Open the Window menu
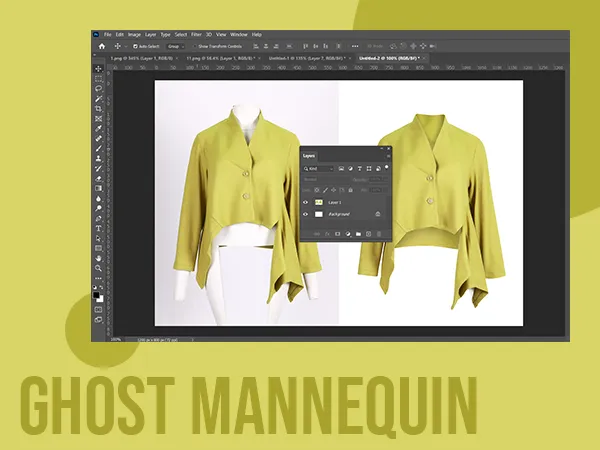The width and height of the screenshot is (600, 450). 239,34
